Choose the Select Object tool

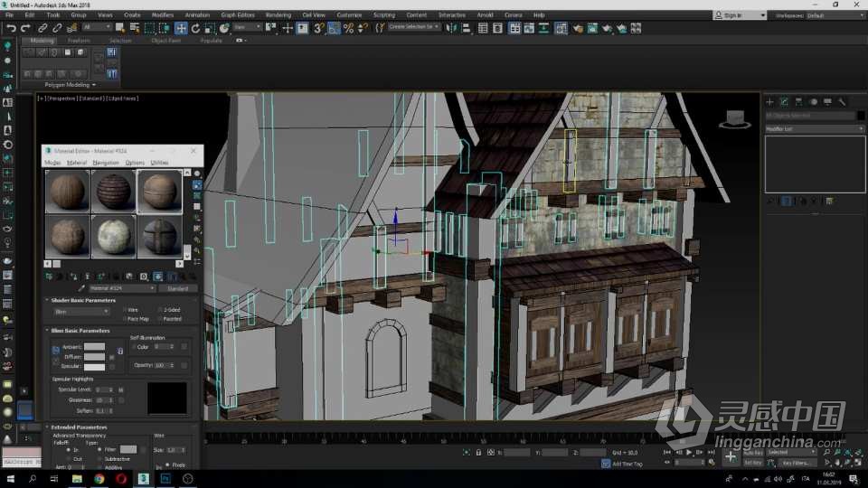(119, 28)
